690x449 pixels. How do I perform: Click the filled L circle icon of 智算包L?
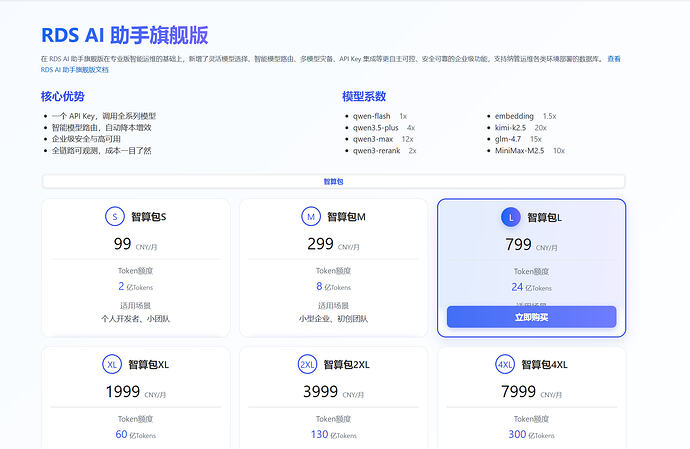pyautogui.click(x=511, y=217)
